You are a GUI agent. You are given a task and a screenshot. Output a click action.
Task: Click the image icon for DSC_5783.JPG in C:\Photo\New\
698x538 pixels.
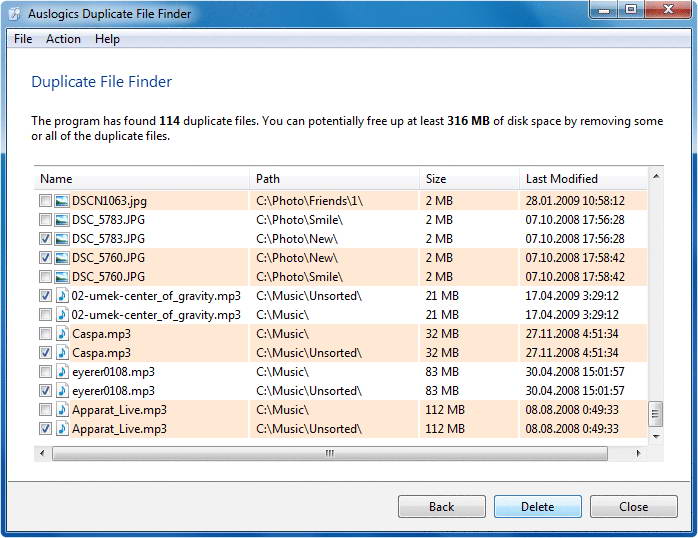point(61,239)
